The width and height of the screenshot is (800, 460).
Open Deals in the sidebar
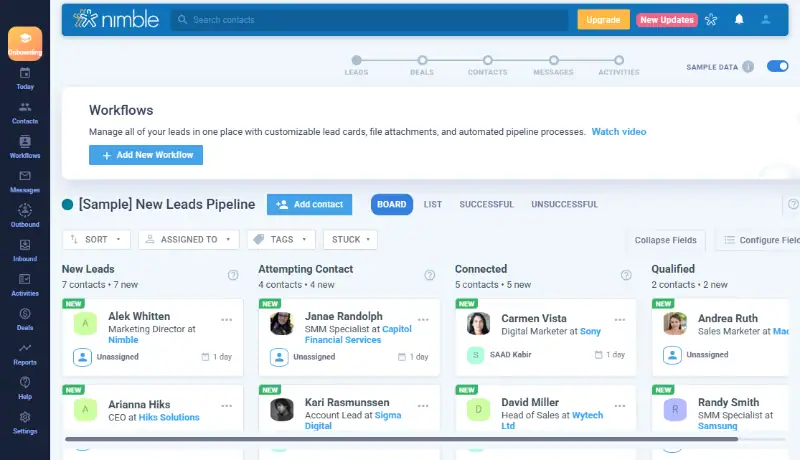[25, 320]
